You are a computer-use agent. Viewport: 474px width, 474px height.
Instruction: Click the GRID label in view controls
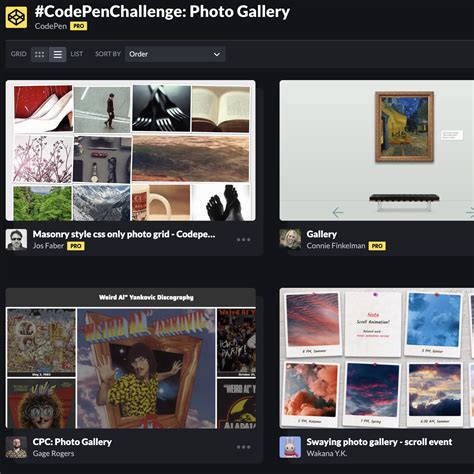(x=19, y=54)
